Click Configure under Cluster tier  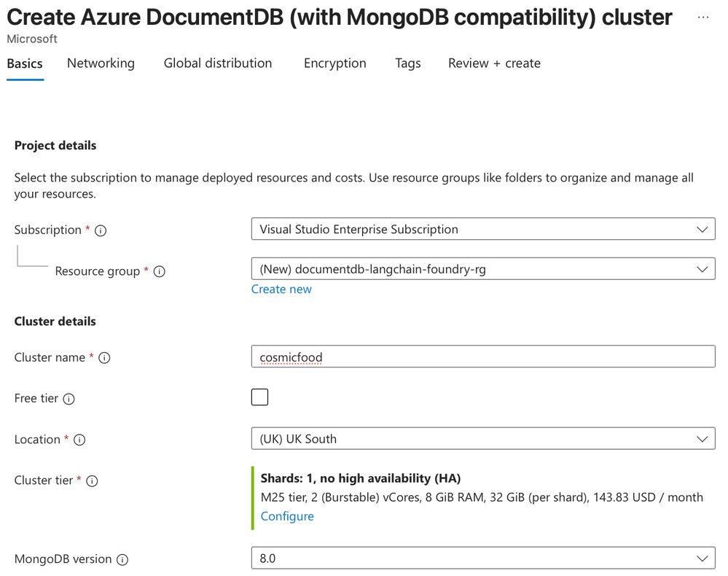[x=287, y=516]
